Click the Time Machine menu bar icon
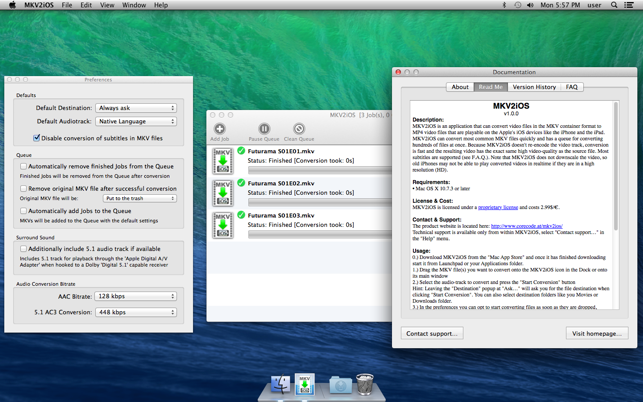This screenshot has width=643, height=402. coord(518,5)
